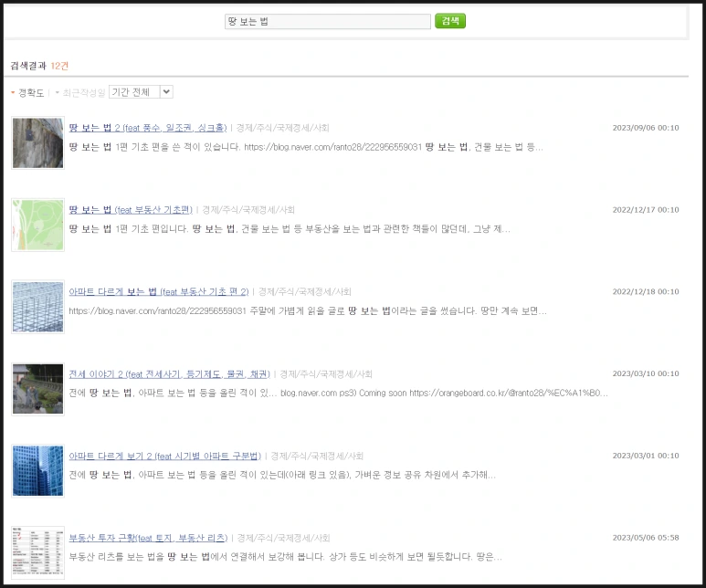Click category link beside 아파트 다르게 보기 2

(x=317, y=457)
